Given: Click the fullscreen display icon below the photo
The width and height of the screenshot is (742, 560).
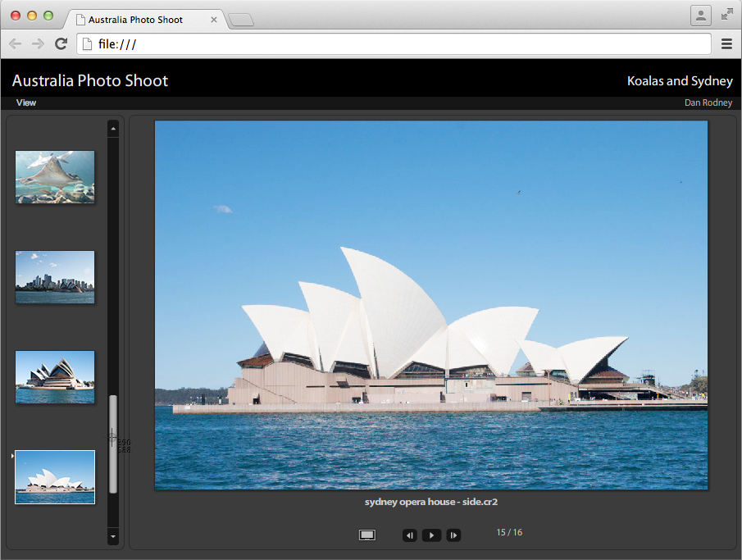Looking at the screenshot, I should click(x=366, y=534).
